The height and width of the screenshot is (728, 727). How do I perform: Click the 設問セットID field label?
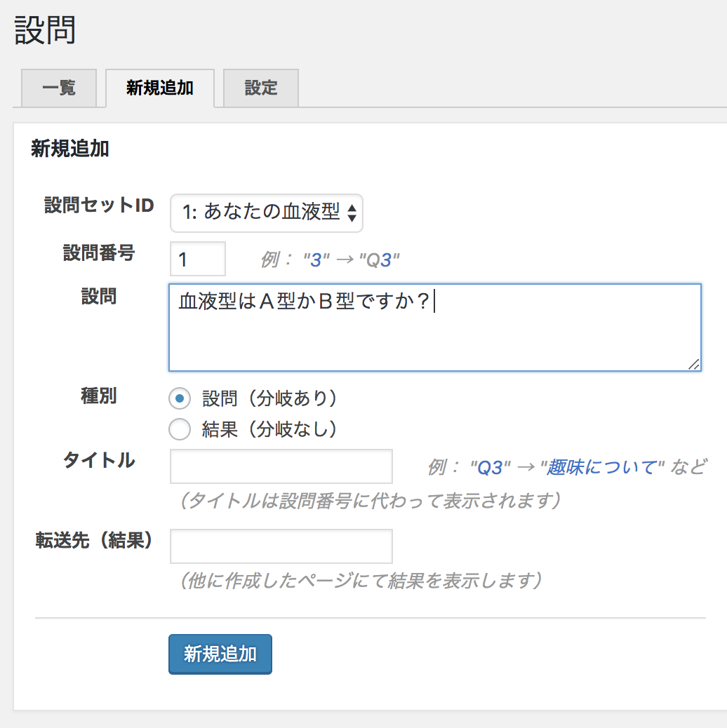[x=99, y=205]
